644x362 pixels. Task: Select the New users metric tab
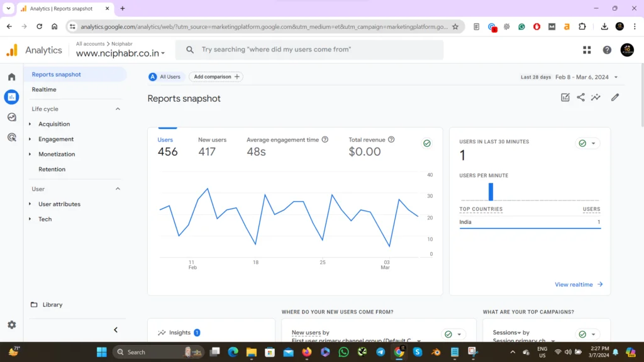pos(212,146)
